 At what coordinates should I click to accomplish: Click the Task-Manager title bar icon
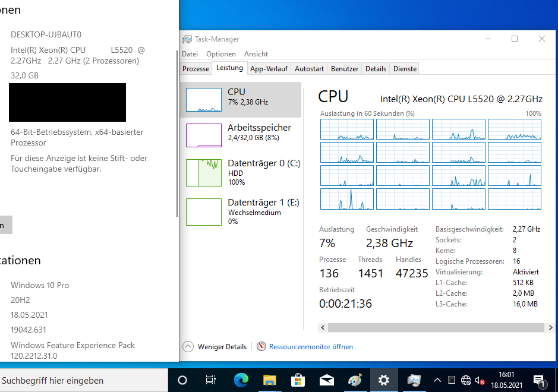click(187, 39)
